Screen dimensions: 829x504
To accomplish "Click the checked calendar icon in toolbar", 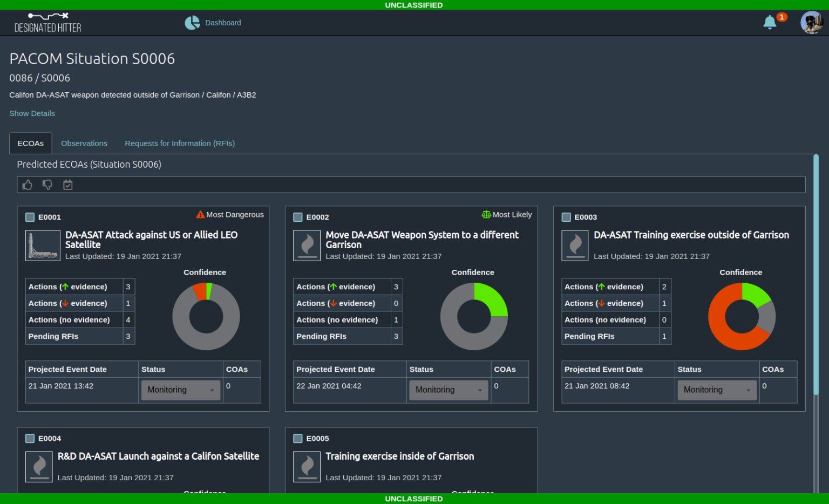I will tap(68, 185).
